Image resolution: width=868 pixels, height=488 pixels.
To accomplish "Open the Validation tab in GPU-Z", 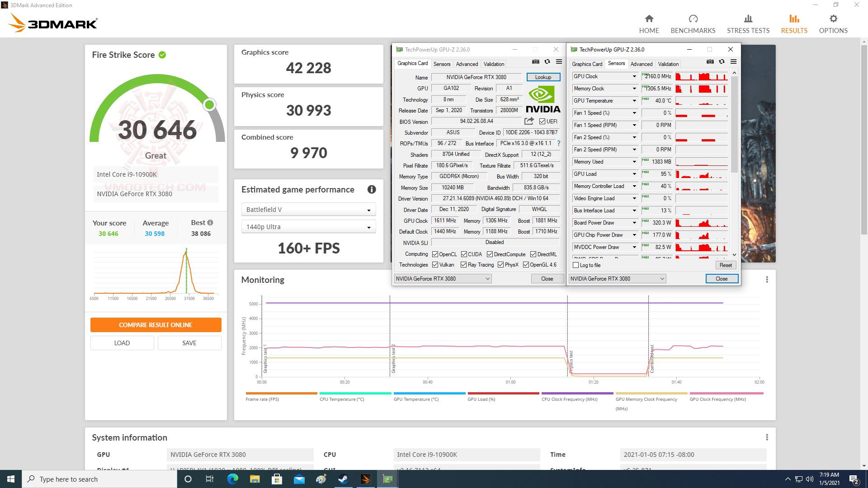I will [x=494, y=64].
